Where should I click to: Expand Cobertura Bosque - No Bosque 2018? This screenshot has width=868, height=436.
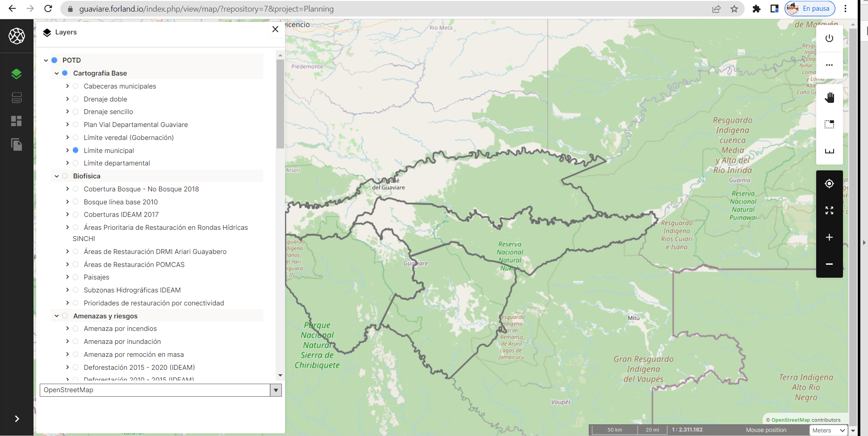pos(67,189)
